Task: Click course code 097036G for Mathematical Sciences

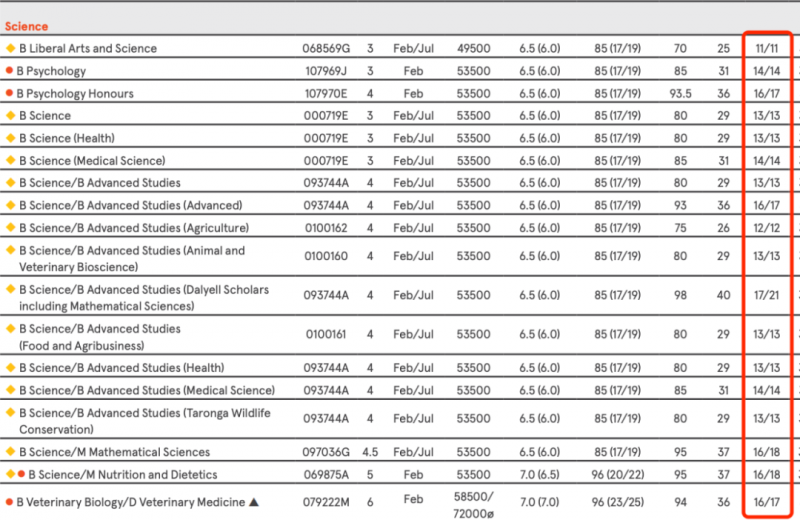Action: (x=326, y=452)
